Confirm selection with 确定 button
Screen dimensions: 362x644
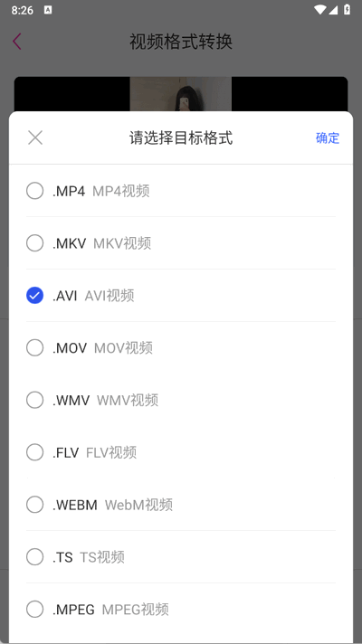coord(328,137)
